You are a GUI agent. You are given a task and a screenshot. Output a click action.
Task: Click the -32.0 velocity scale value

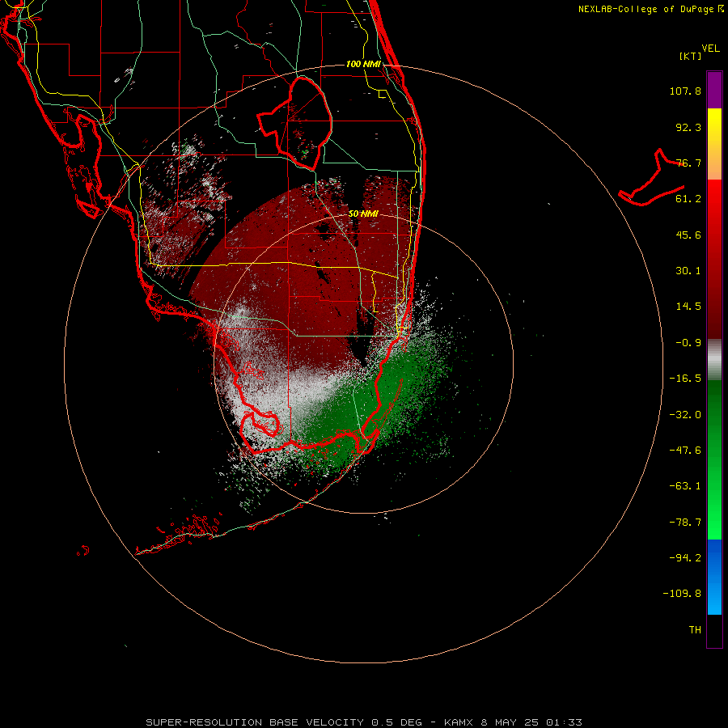(685, 415)
